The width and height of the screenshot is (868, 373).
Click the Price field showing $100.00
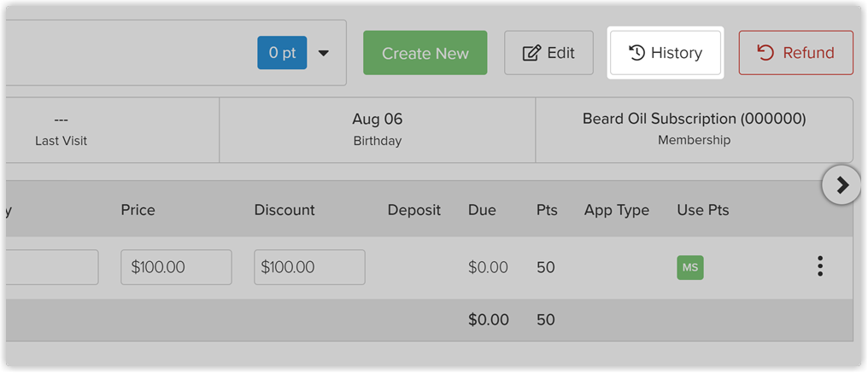coord(176,267)
